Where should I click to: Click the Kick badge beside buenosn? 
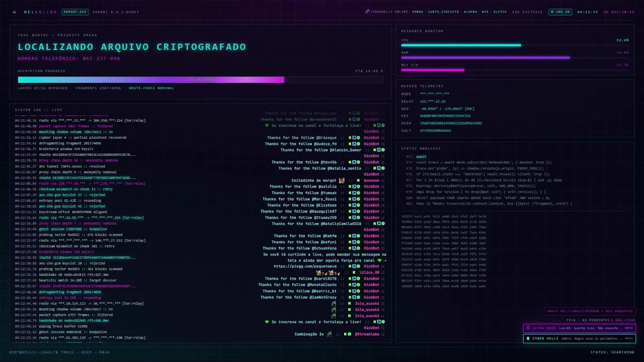tap(358, 180)
